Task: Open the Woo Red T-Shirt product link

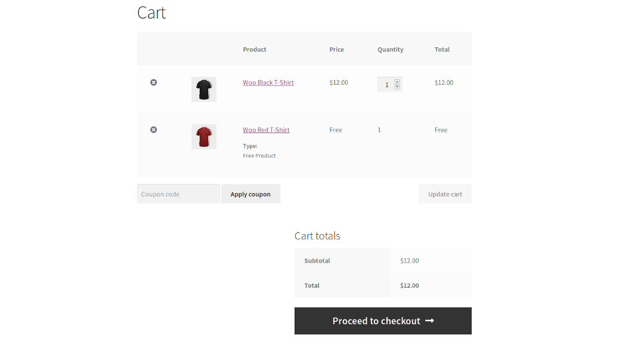Action: coord(266,130)
